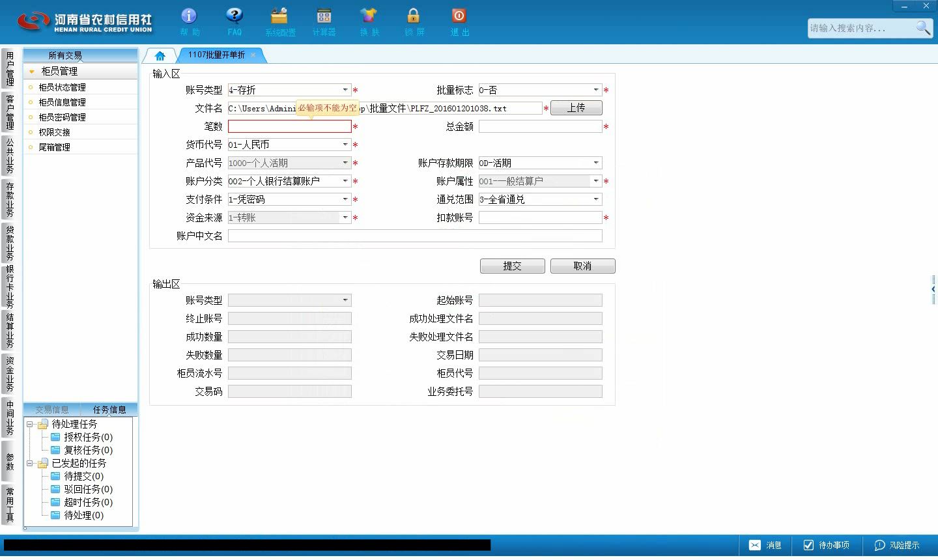Screen dimensions: 938x560
Task: Open the system configuration (系统配置) icon
Action: pyautogui.click(x=280, y=21)
